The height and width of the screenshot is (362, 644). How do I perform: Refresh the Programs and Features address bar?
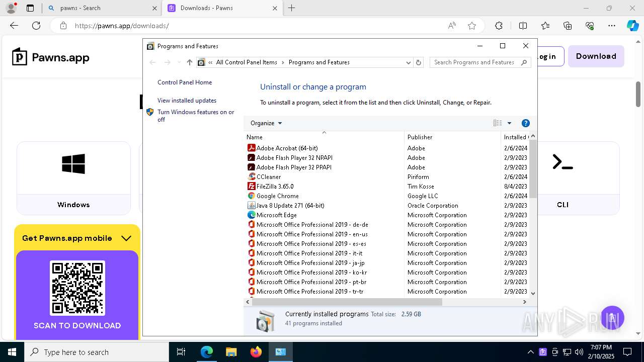(419, 62)
